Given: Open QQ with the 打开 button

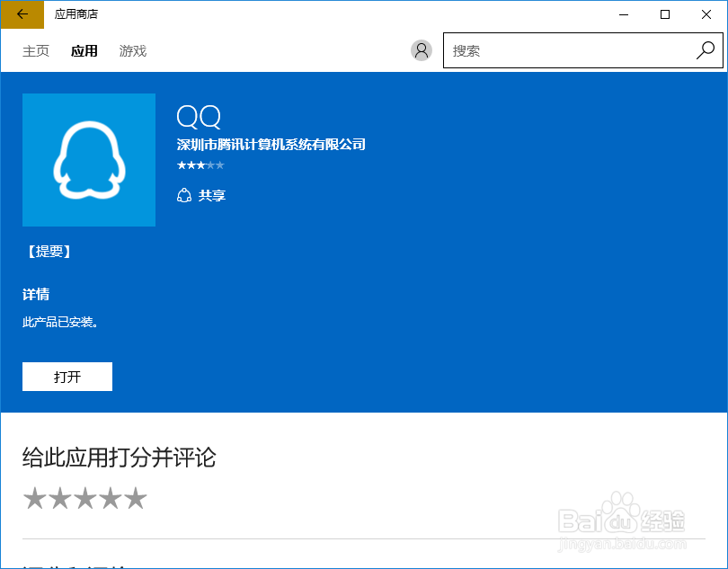Looking at the screenshot, I should coord(67,377).
